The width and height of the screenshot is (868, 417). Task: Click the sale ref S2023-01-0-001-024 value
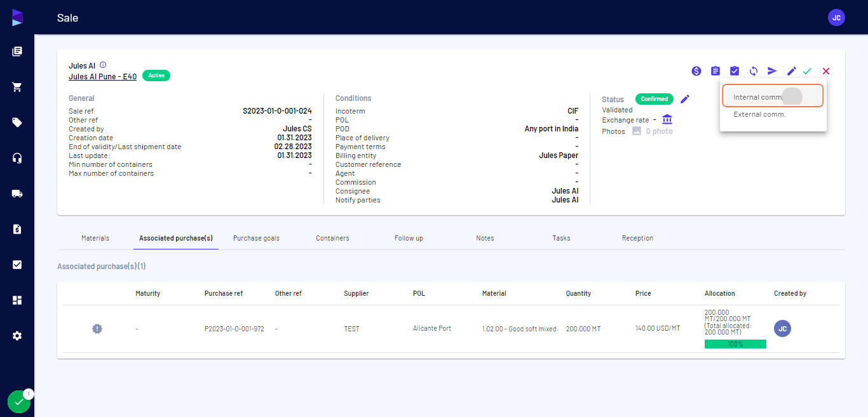[277, 111]
